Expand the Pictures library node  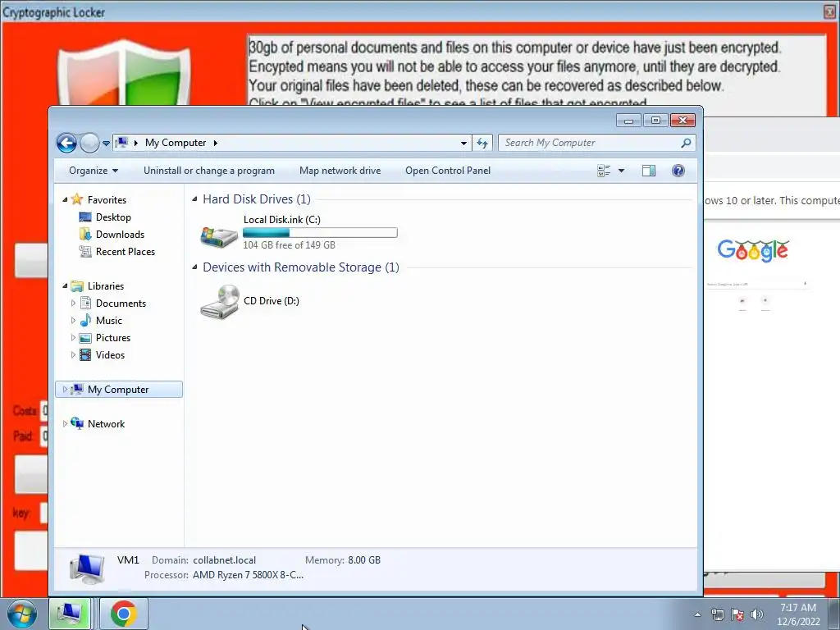(73, 337)
